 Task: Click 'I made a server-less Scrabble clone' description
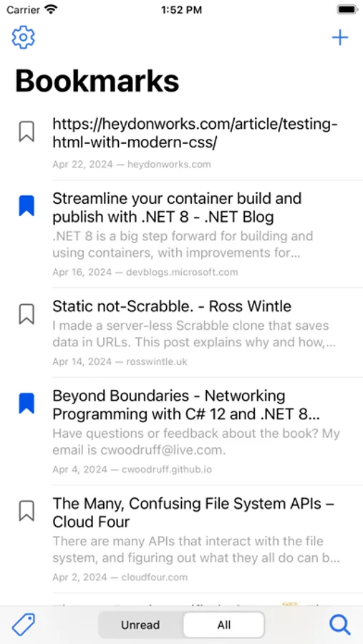point(195,334)
